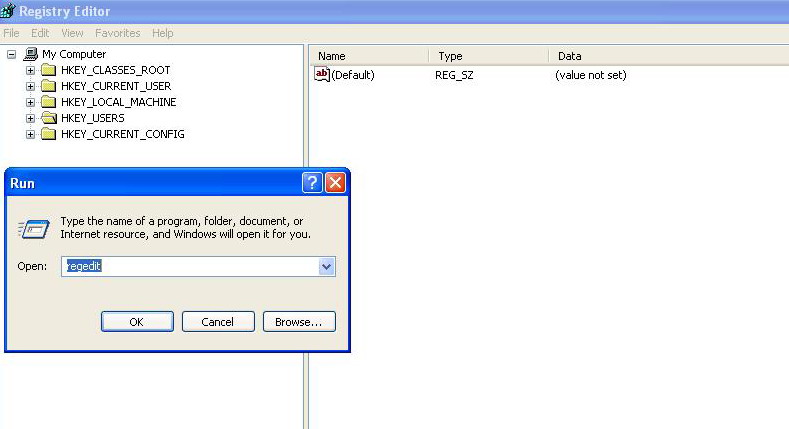Expand the HKEY_CLASSES_ROOT key
The image size is (789, 429).
[x=30, y=70]
